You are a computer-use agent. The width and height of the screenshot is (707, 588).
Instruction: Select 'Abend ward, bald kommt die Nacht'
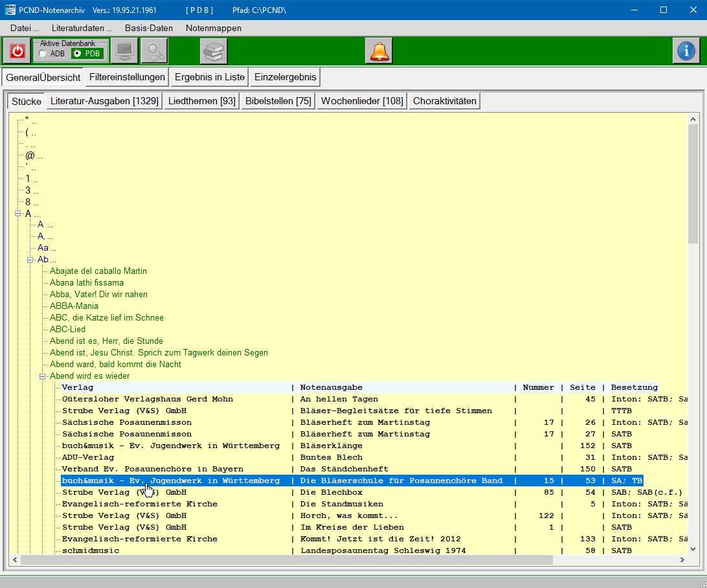[115, 365]
